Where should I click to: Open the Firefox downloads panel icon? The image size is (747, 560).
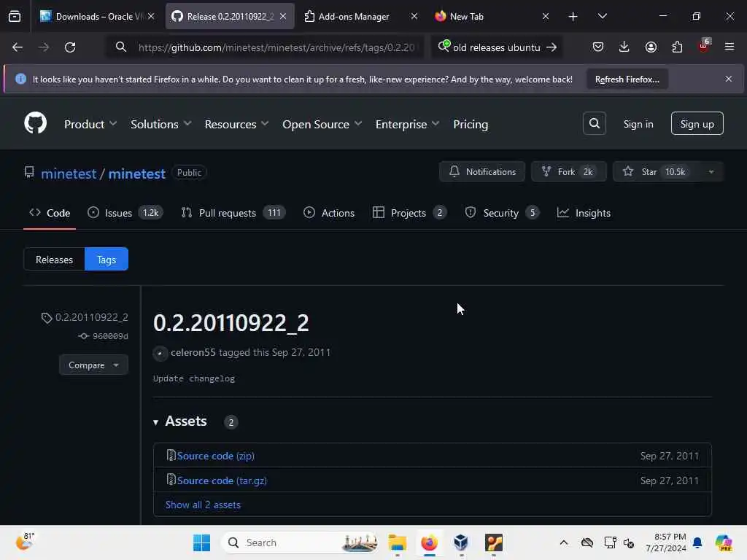click(624, 47)
